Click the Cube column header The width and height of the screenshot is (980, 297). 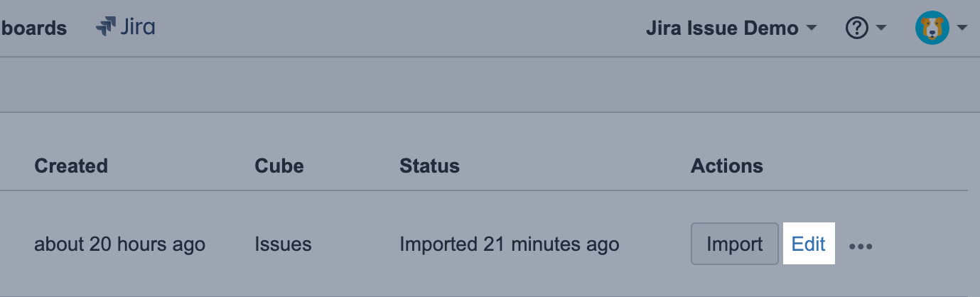(x=279, y=166)
